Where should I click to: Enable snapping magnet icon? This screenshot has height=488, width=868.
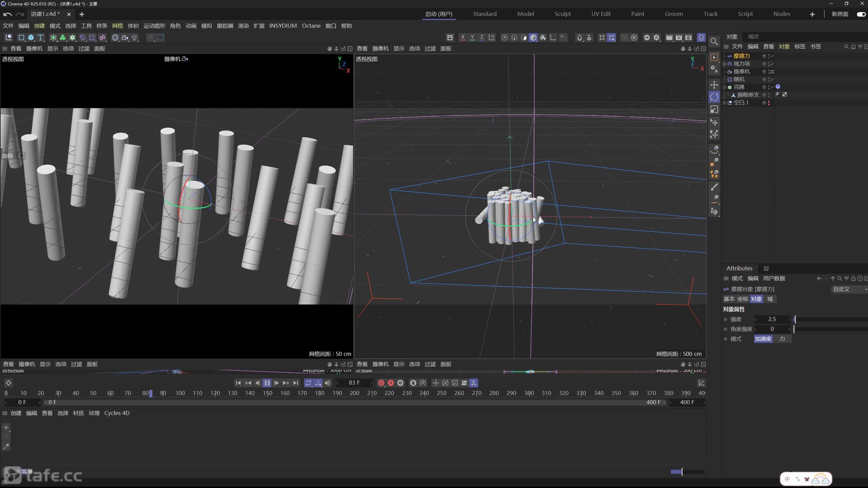pos(579,38)
